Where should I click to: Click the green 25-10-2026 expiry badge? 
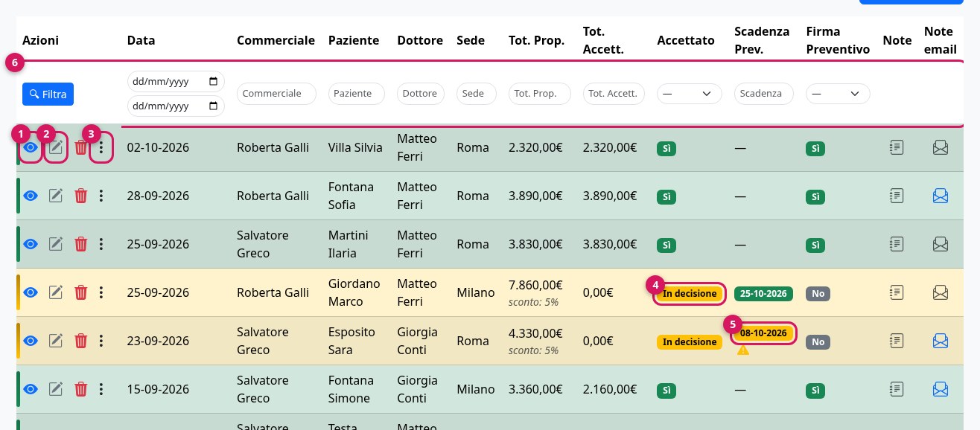click(x=764, y=294)
